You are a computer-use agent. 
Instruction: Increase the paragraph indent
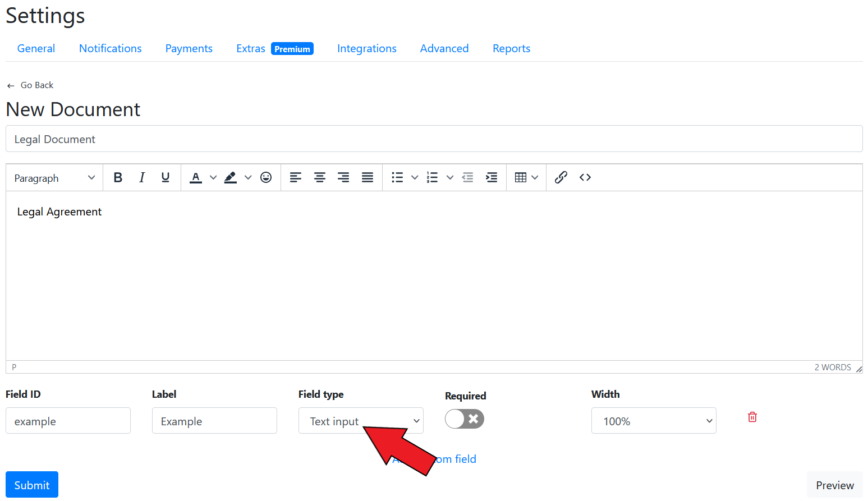click(492, 178)
